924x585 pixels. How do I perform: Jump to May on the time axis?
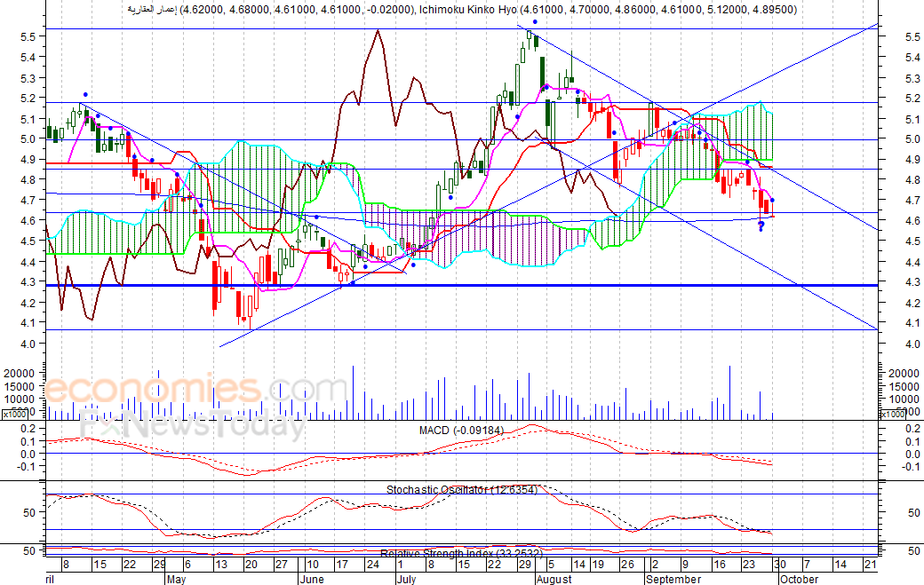point(176,579)
